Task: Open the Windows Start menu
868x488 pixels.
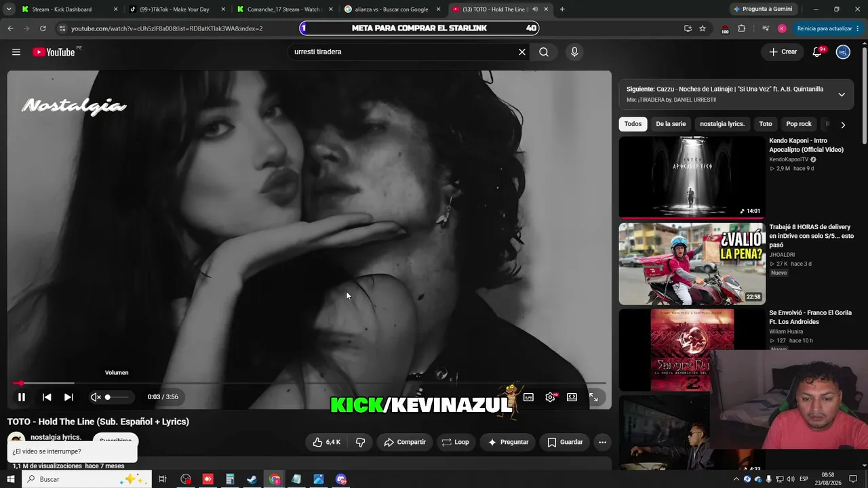Action: pyautogui.click(x=10, y=479)
